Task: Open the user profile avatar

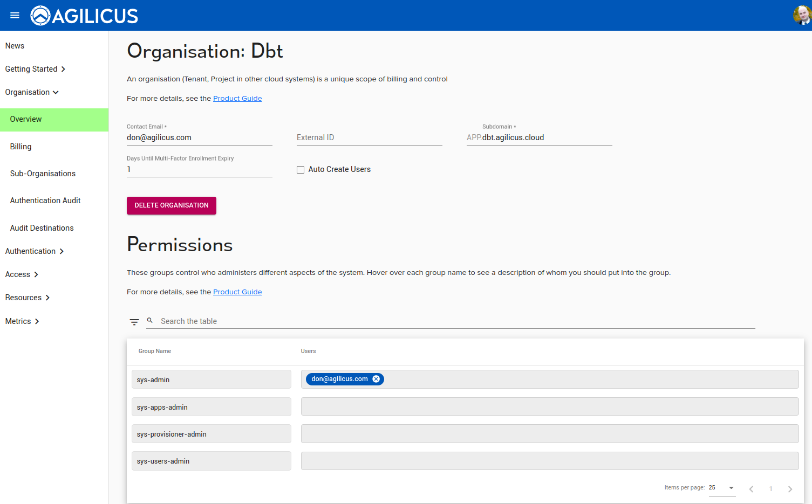Action: click(802, 15)
